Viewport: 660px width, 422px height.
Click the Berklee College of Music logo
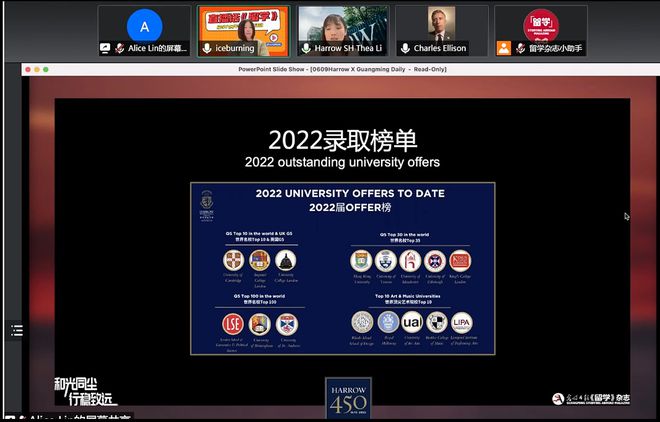click(x=437, y=322)
